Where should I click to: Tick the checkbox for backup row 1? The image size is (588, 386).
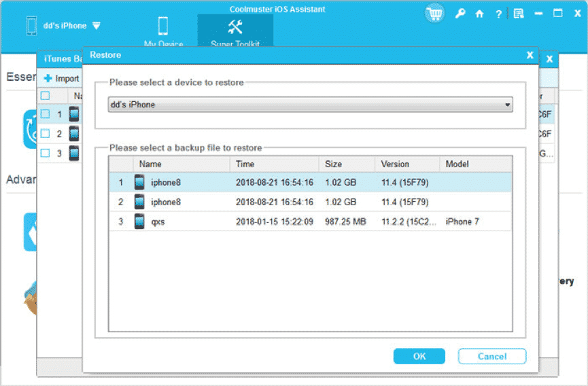point(45,114)
